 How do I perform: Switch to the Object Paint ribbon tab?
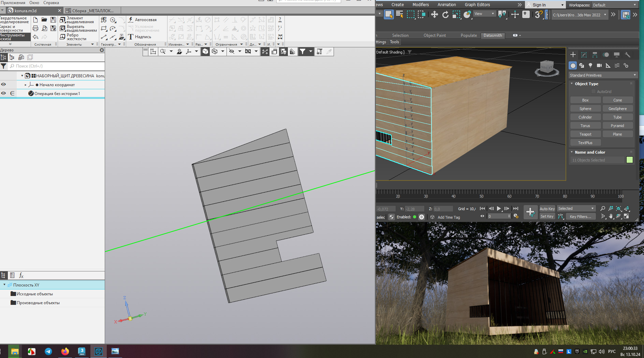point(434,35)
